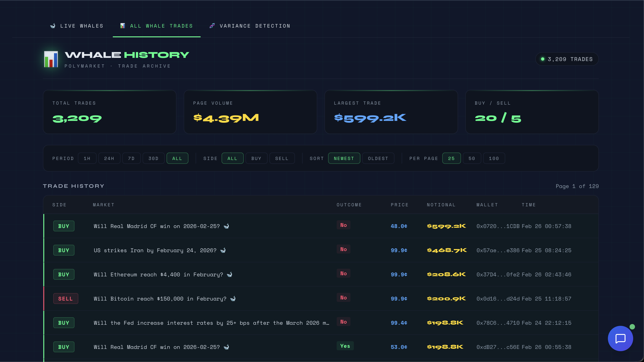
Task: Click the SELL badge on Bitcoin trade row
Action: pos(65,299)
